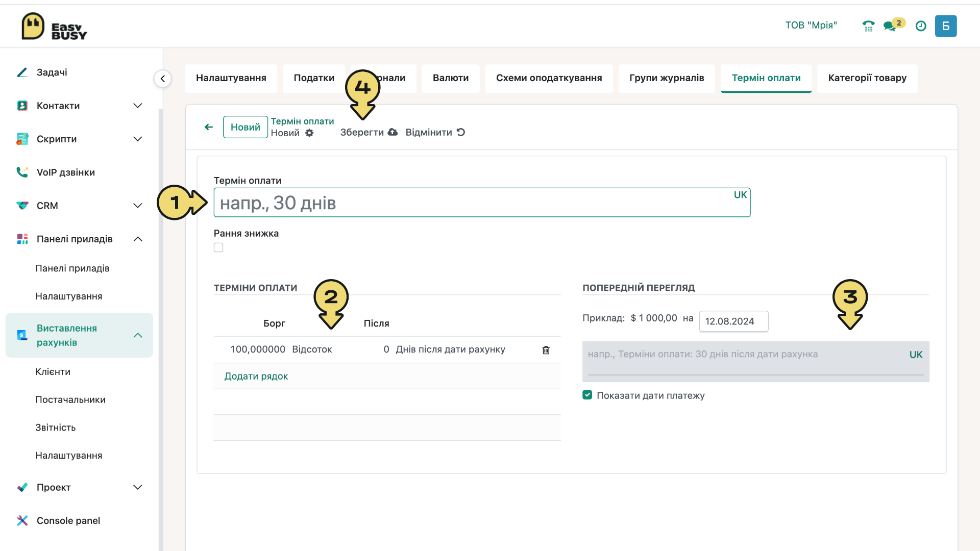Open the phone dialer icon in header

(x=868, y=26)
